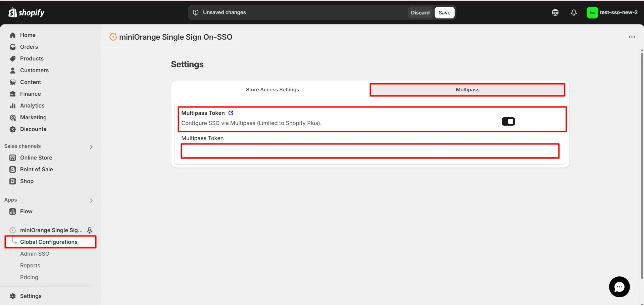Open the Shop channel
Viewport: 644px width, 305px height.
(x=27, y=181)
